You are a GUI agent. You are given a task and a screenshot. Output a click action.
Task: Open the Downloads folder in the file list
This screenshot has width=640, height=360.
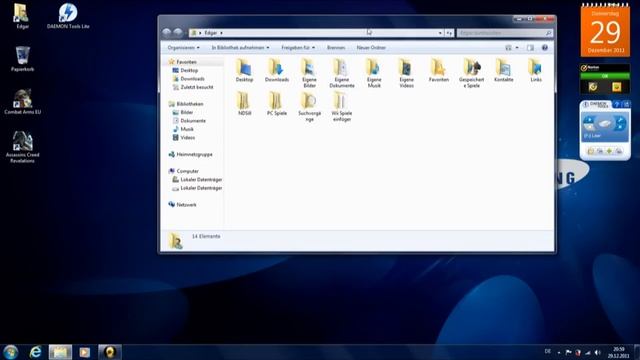(277, 70)
